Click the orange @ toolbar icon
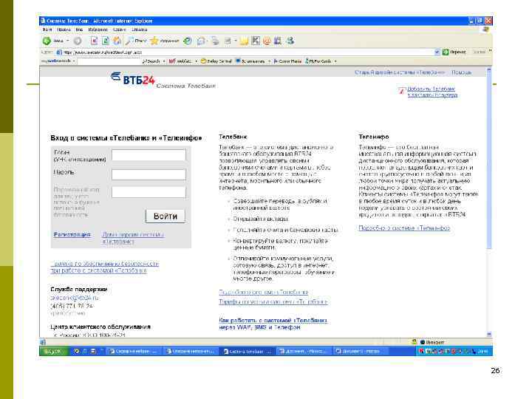Image resolution: width=532 pixels, height=399 pixels. [x=267, y=41]
